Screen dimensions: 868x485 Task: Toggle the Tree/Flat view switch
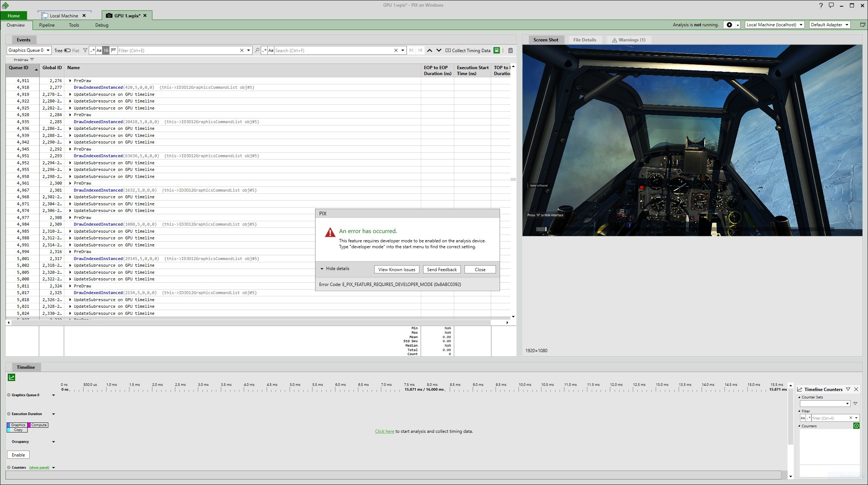tap(67, 50)
